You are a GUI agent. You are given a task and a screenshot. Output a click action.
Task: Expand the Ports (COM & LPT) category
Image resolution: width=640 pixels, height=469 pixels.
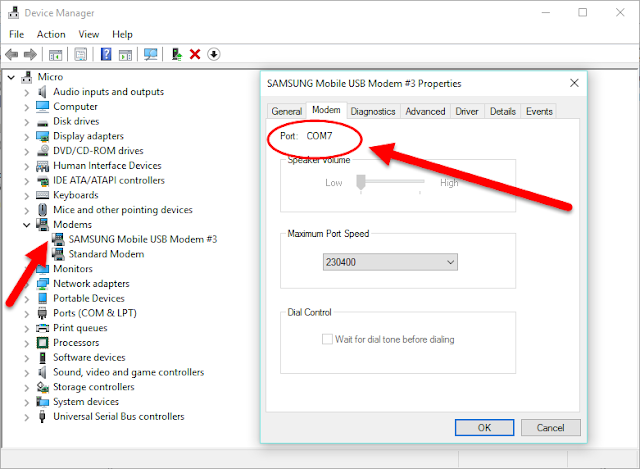(x=27, y=314)
